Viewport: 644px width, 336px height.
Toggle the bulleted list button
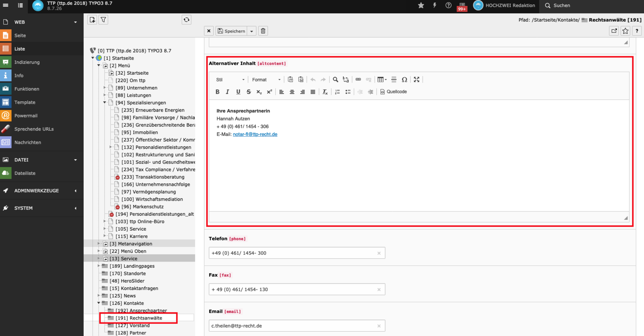(x=348, y=92)
